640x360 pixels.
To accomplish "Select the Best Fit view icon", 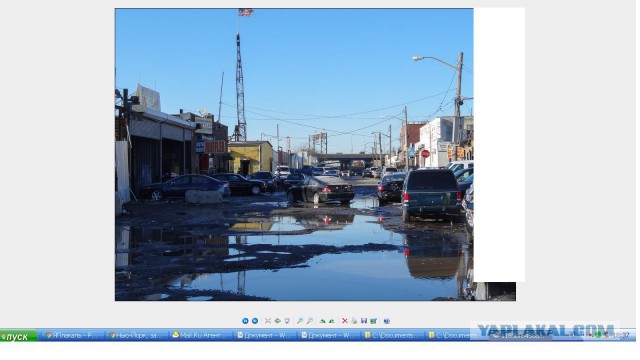I will point(268,321).
